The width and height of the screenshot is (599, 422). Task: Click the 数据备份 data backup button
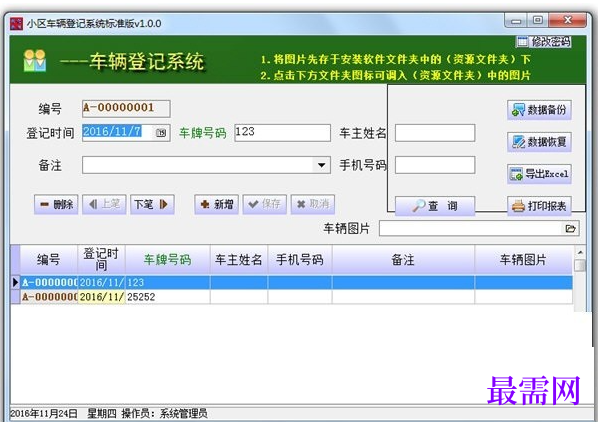pyautogui.click(x=539, y=110)
